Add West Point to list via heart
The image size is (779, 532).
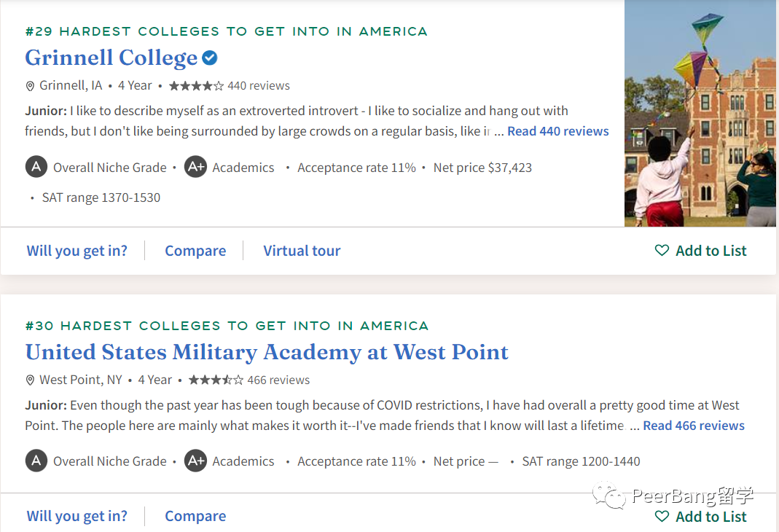pyautogui.click(x=662, y=517)
